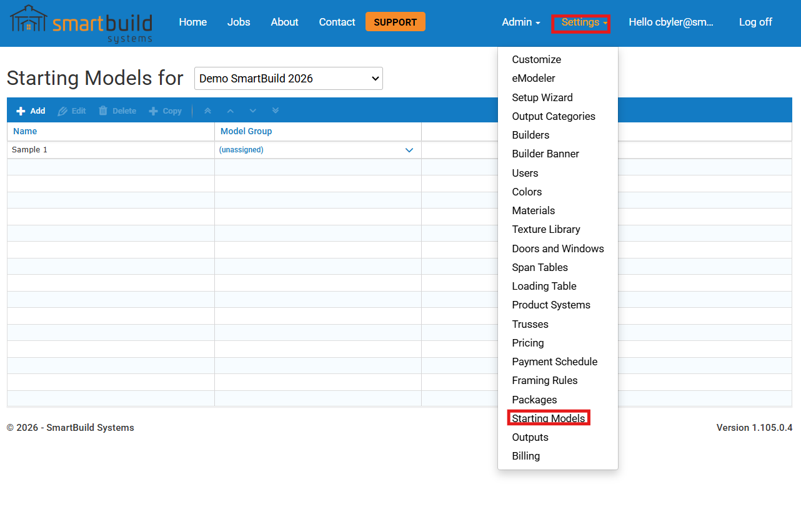Viewport: 801px width, 532px height.
Task: Move row down single arrow
Action: click(x=253, y=111)
